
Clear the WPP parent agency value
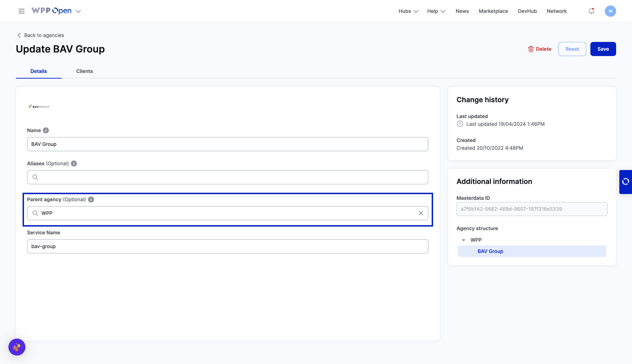click(x=421, y=213)
